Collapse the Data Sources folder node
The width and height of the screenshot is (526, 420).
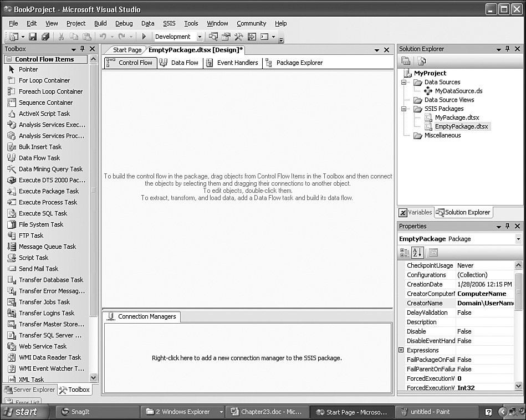pyautogui.click(x=404, y=82)
